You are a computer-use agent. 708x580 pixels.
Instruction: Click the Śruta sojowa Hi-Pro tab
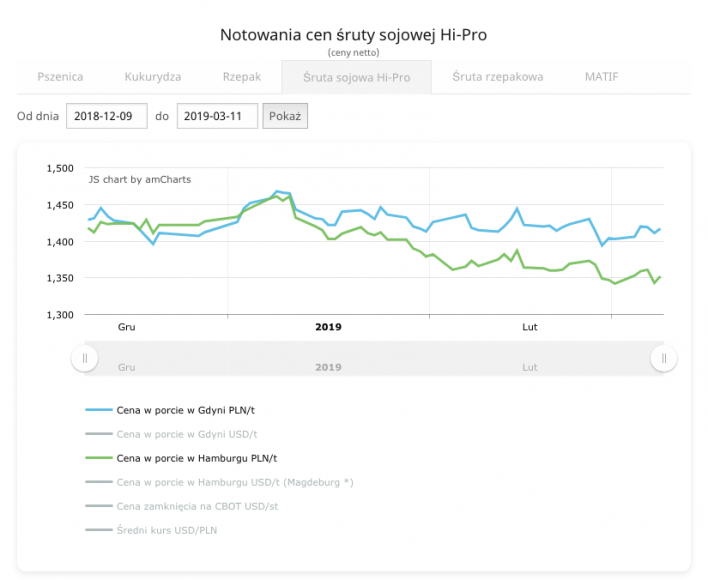tap(356, 76)
